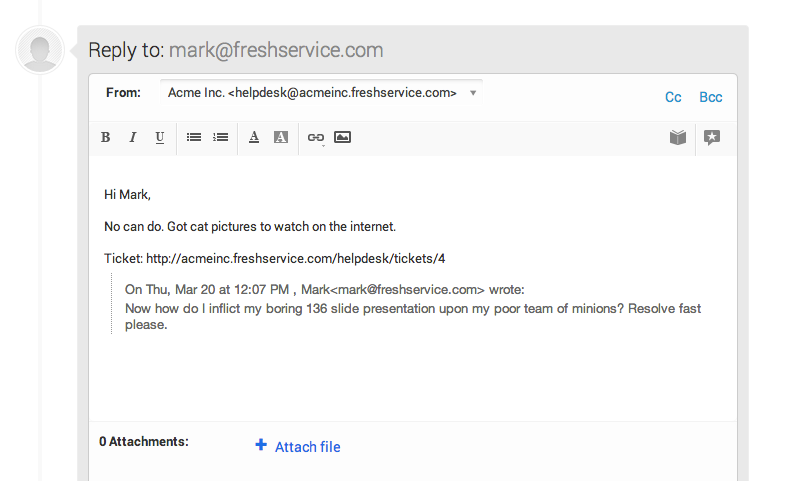The image size is (795, 481).
Task: Add a Bcc recipient
Action: tap(710, 97)
